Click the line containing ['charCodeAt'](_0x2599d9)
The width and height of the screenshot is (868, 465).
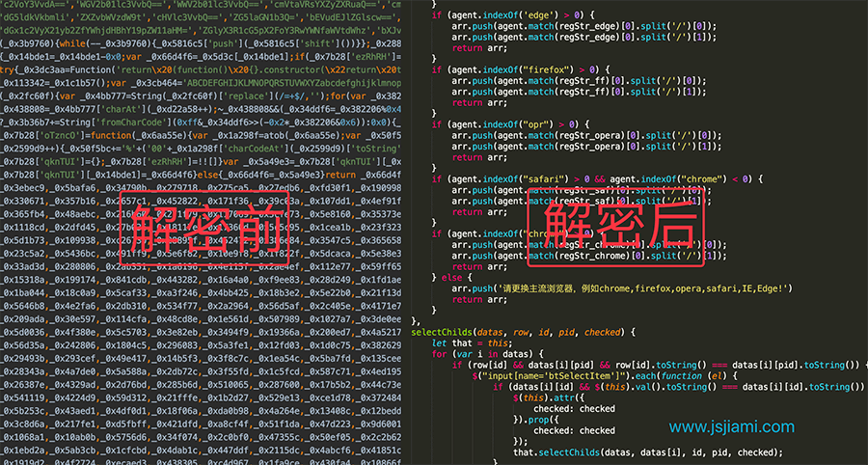pos(201,149)
